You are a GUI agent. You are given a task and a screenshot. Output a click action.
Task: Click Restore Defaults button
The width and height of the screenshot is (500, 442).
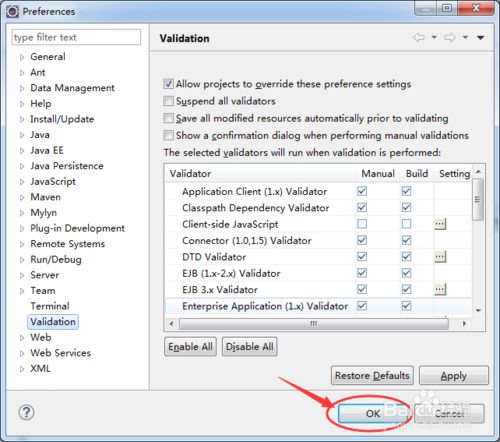click(372, 375)
